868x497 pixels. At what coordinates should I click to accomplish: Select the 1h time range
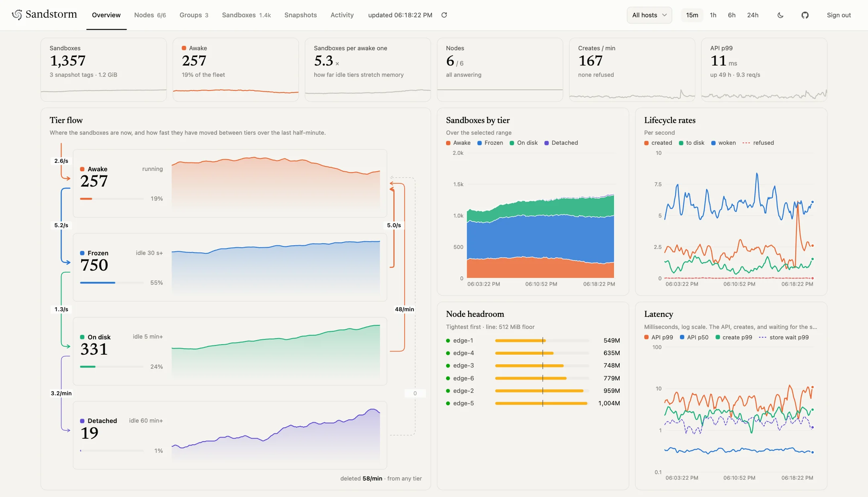click(713, 15)
